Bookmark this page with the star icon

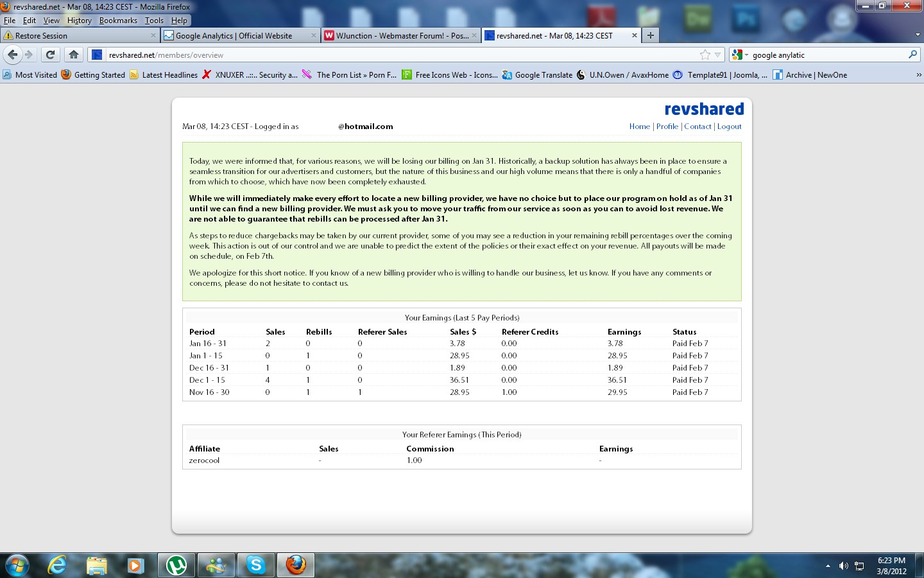[x=705, y=55]
